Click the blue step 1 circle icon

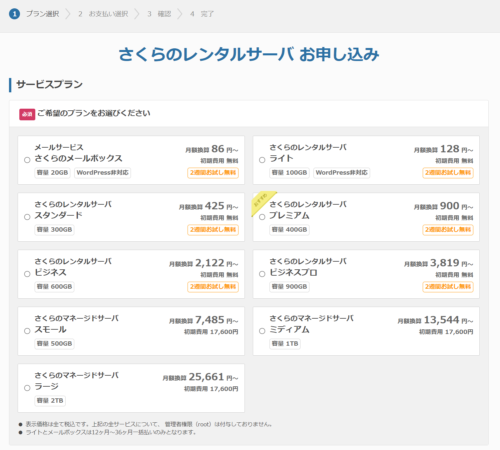pos(14,14)
